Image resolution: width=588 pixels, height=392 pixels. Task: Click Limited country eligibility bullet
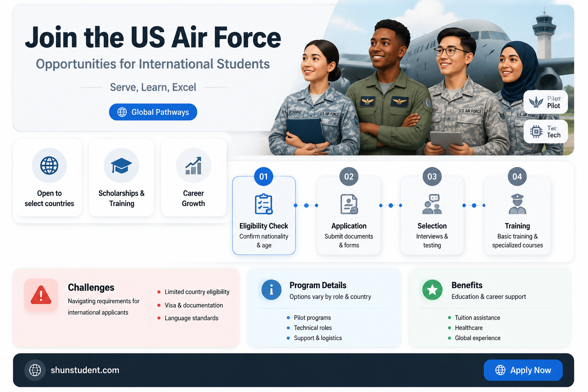pos(193,292)
